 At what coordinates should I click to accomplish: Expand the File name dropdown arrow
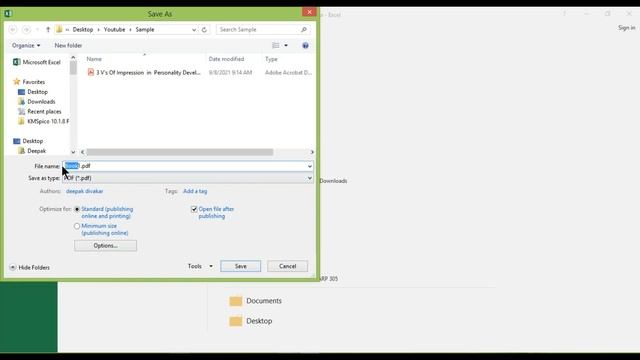[309, 166]
